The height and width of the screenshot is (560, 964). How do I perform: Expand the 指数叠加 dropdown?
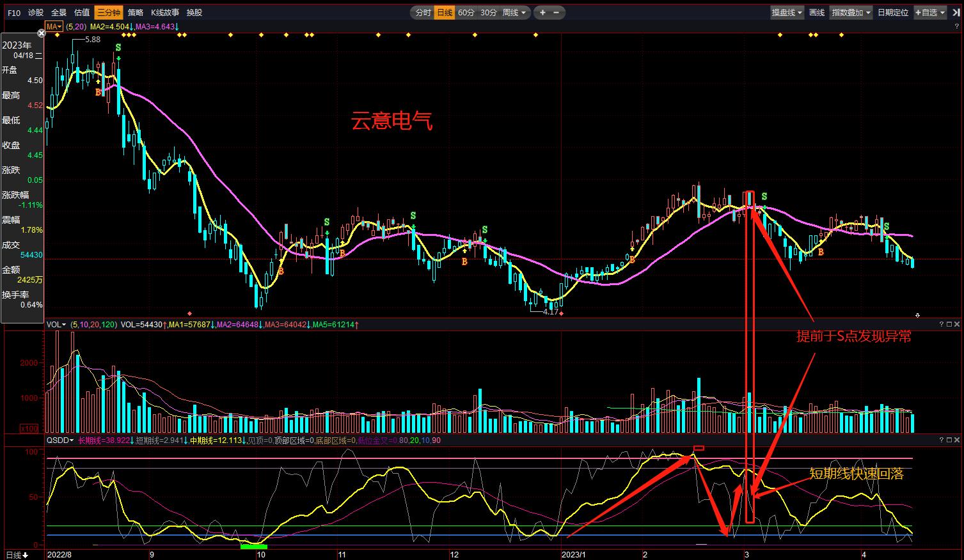click(x=851, y=12)
